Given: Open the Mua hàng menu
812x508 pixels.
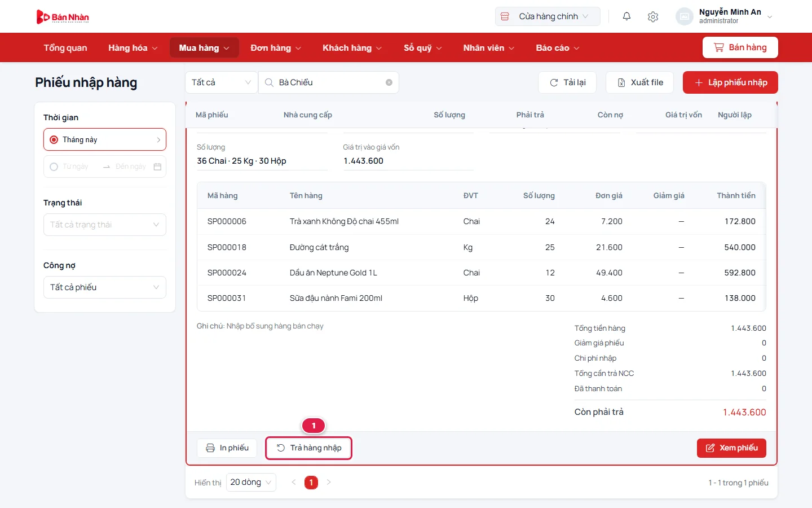Looking at the screenshot, I should click(204, 48).
